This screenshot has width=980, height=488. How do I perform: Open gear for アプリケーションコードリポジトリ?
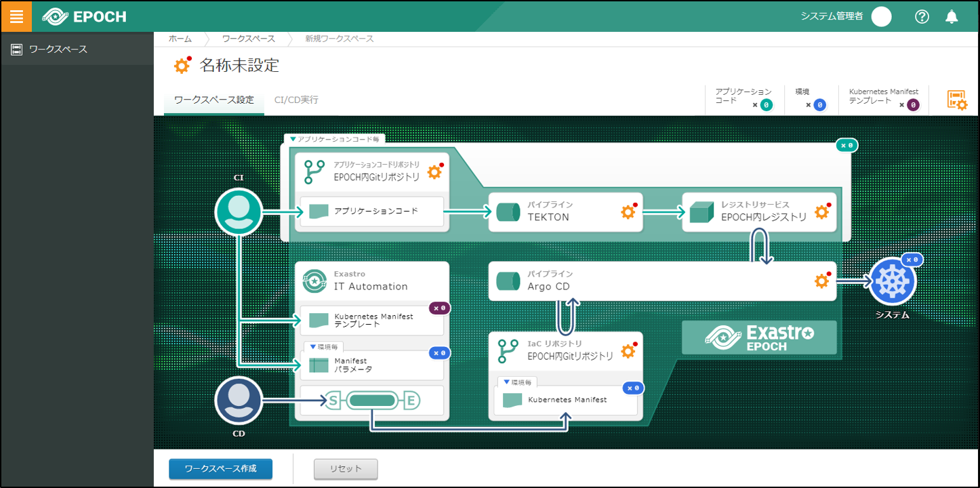(x=434, y=171)
